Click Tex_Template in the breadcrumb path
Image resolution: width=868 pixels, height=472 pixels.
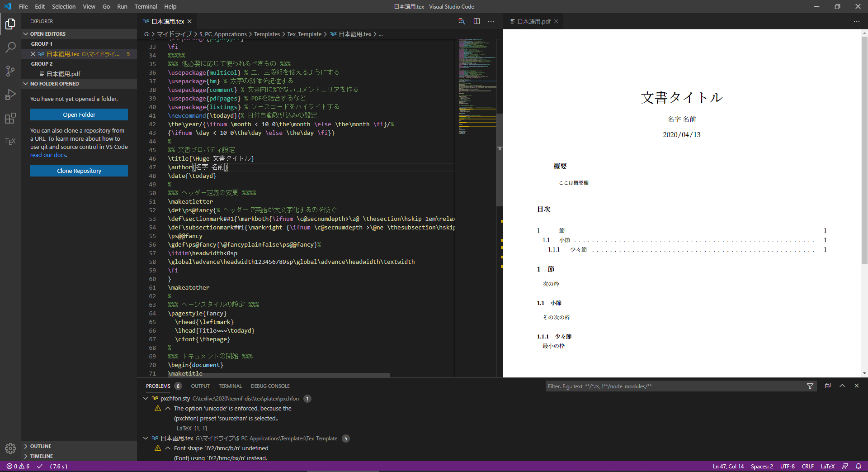click(x=304, y=34)
